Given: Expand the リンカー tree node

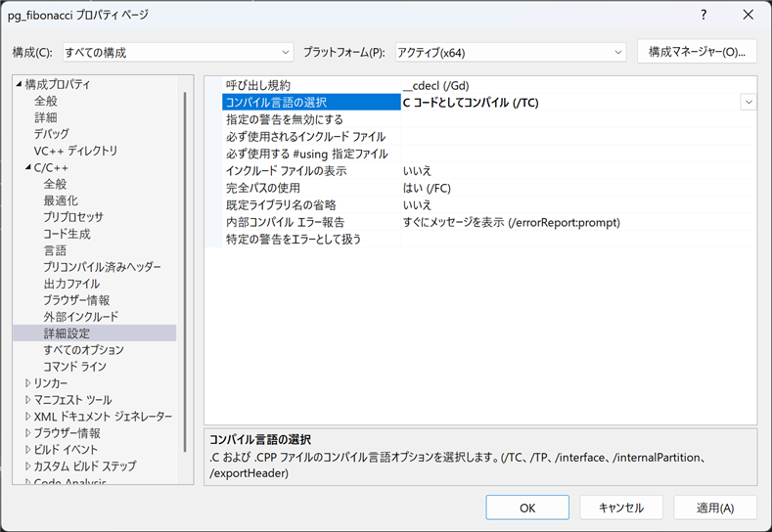Looking at the screenshot, I should pos(28,383).
